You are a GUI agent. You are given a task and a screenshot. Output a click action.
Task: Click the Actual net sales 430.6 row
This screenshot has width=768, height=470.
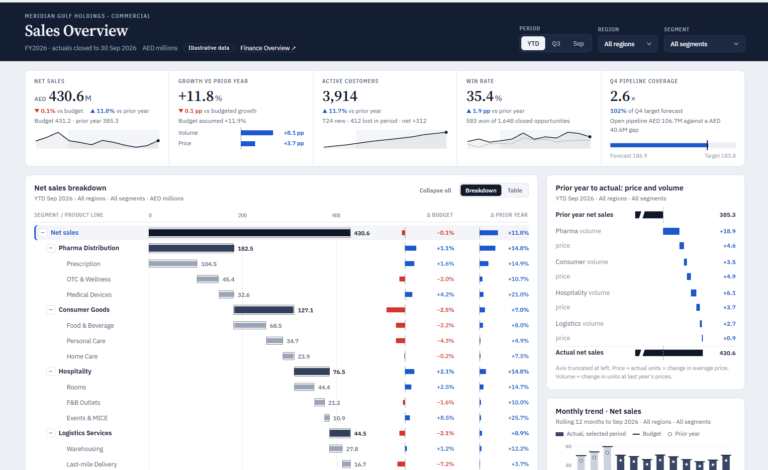pyautogui.click(x=646, y=352)
